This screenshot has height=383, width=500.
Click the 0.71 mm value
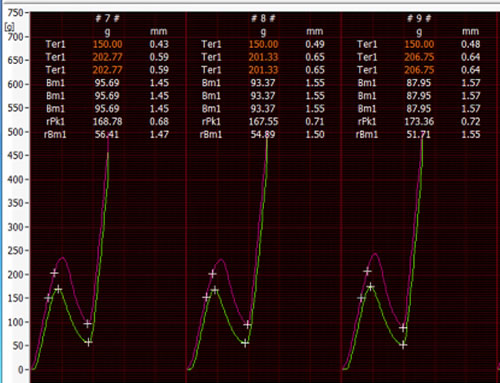point(315,121)
